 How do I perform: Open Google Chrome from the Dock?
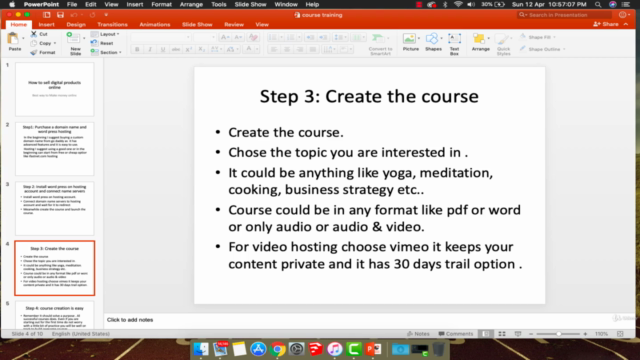(278, 349)
